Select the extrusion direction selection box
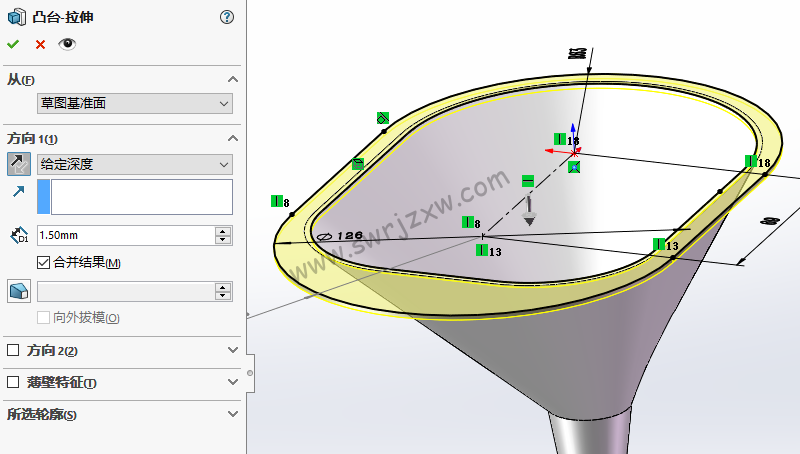This screenshot has width=800, height=454. click(x=135, y=196)
